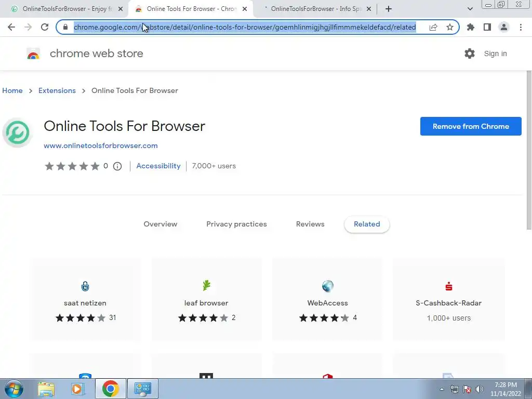Toggle the browser side panel

click(x=487, y=27)
